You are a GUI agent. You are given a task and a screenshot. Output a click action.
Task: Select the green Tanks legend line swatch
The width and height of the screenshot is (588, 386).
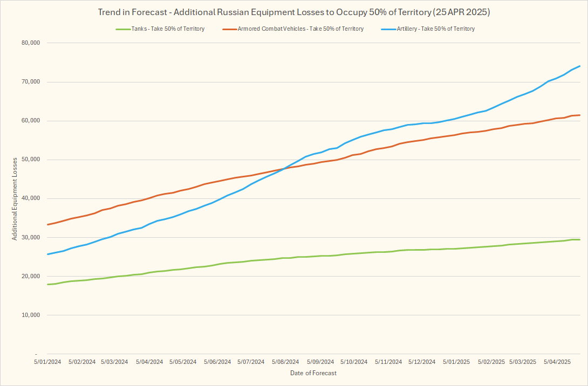(122, 29)
